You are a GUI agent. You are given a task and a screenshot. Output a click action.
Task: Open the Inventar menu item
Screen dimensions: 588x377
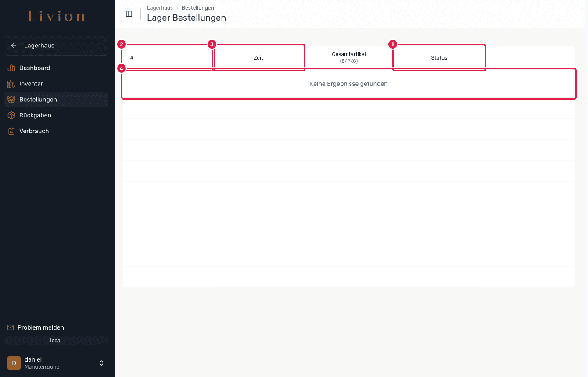point(56,84)
